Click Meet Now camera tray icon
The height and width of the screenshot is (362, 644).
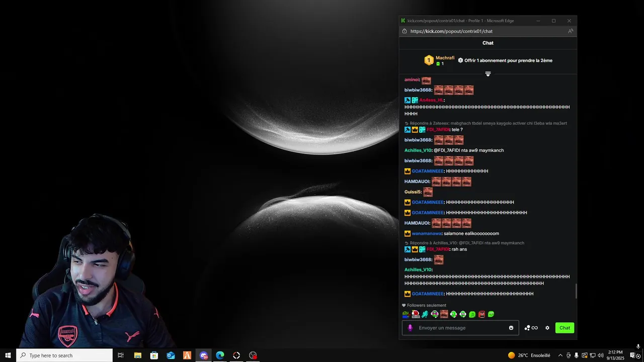point(568,355)
